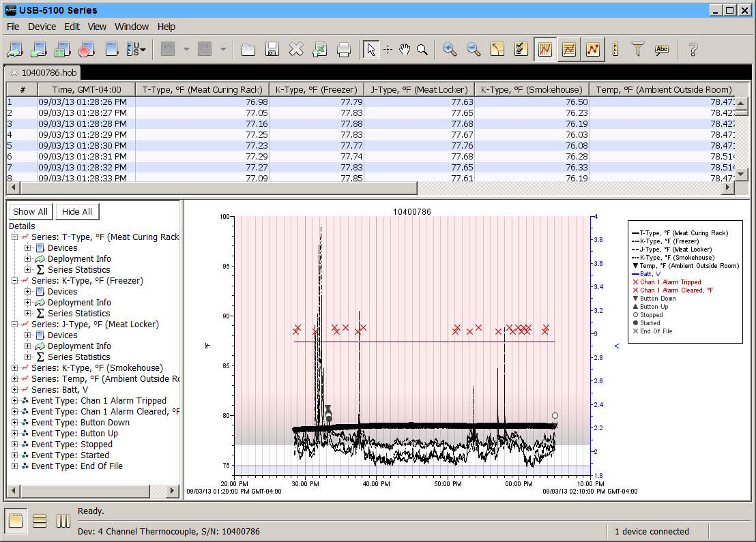Toggle the red line graph view button
Viewport: 756px width, 542px height.
pyautogui.click(x=593, y=49)
